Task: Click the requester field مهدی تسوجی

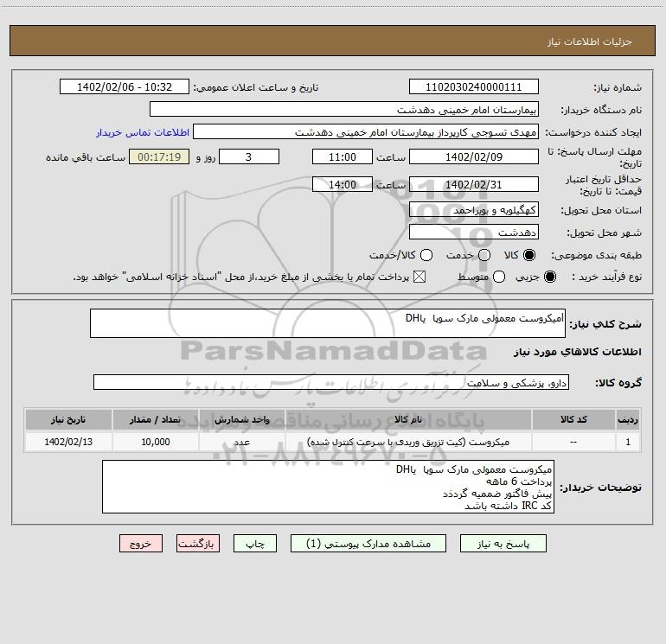Action: point(366,131)
